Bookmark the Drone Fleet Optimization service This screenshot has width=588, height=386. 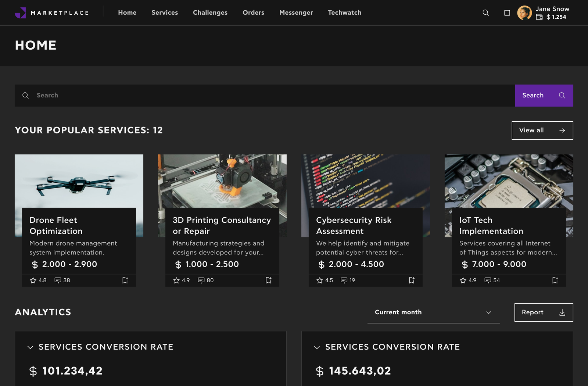point(125,280)
